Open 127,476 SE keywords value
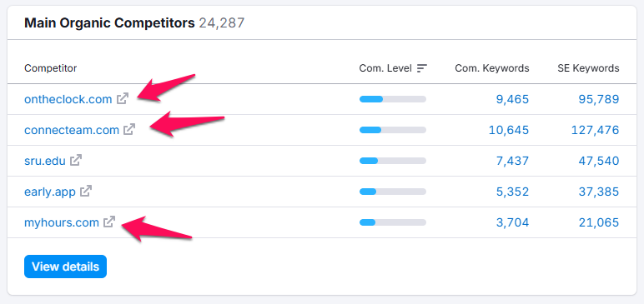 coord(595,130)
